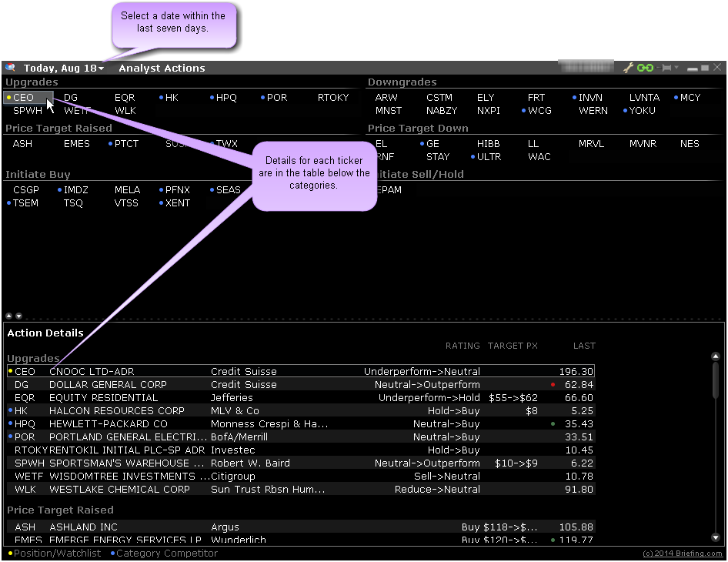Select MCY ticker under Downgrades
728x562 pixels.
(690, 98)
